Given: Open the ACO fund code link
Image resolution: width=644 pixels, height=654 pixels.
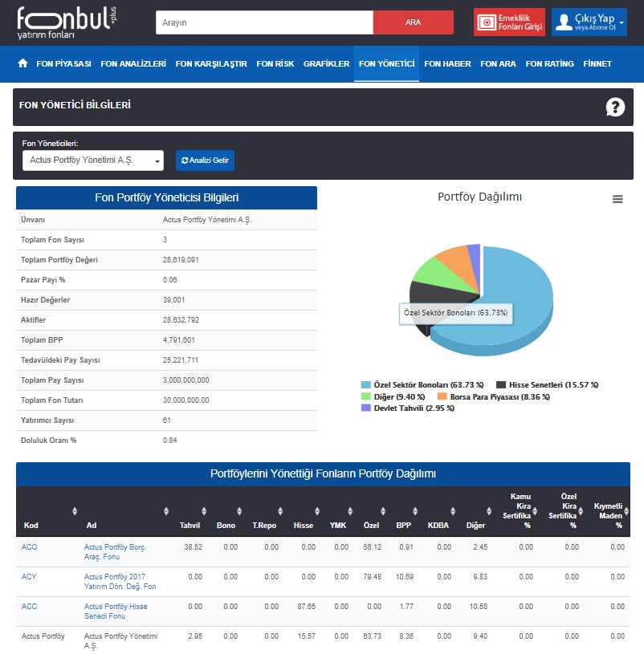Looking at the screenshot, I should coord(29,546).
